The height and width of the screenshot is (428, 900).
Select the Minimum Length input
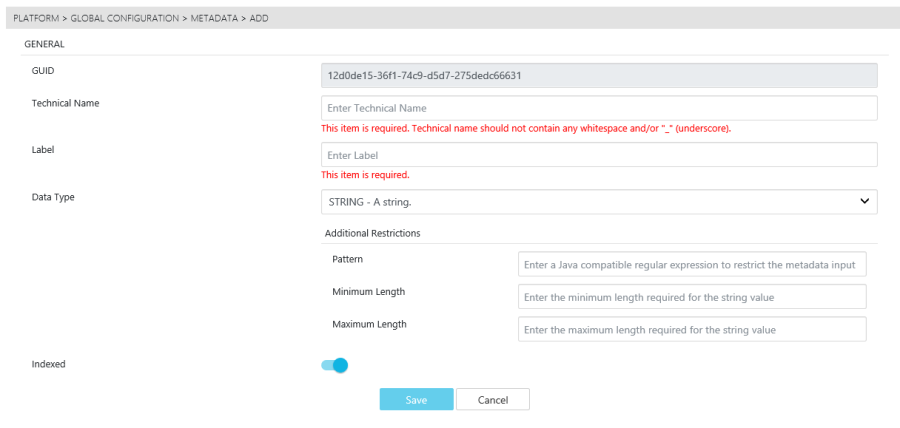[691, 297]
